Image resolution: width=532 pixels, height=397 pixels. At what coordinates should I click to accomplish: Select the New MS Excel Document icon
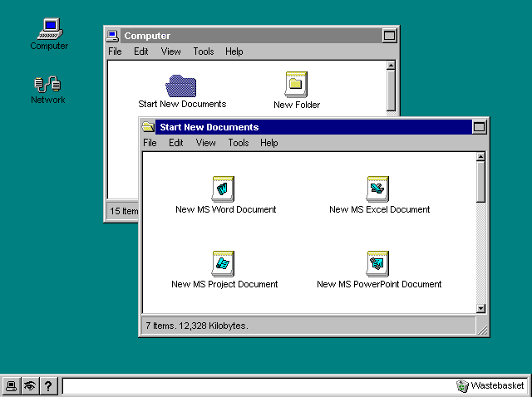(x=377, y=189)
